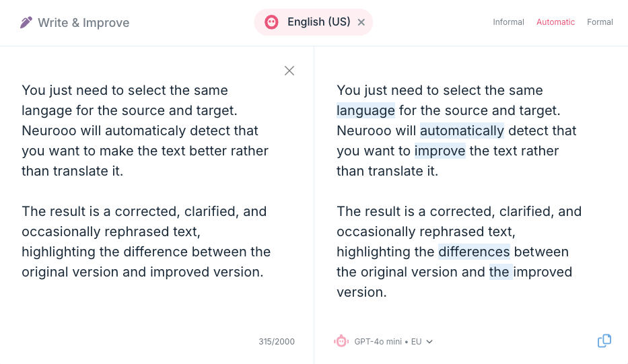The height and width of the screenshot is (364, 628).
Task: Set the tone to Formal
Action: pyautogui.click(x=600, y=22)
